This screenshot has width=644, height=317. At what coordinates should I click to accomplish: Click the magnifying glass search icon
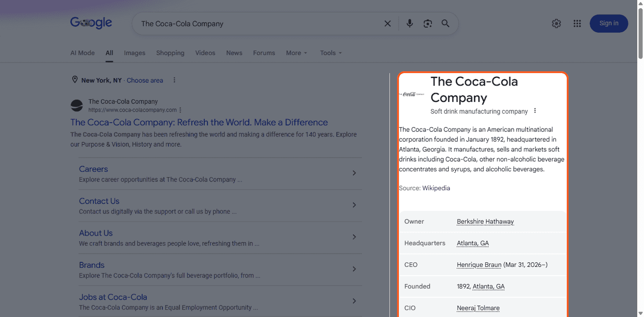pos(445,23)
